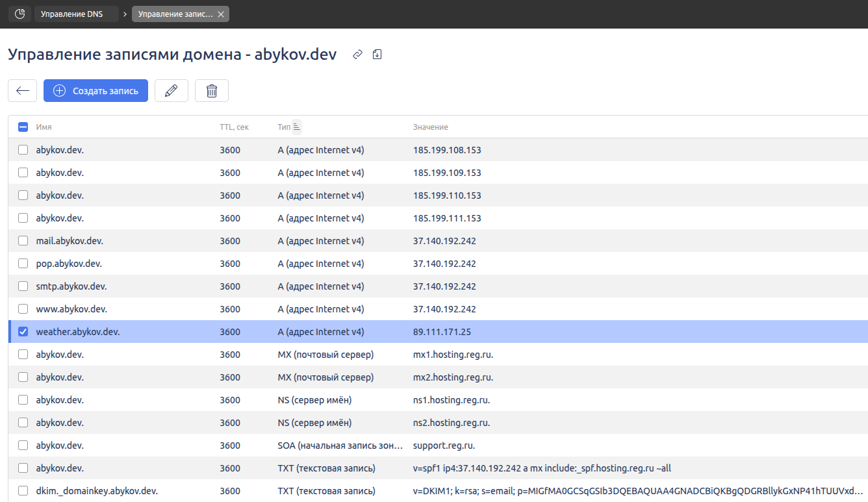868x502 pixels.
Task: Click the export file icon beside title
Action: click(377, 55)
